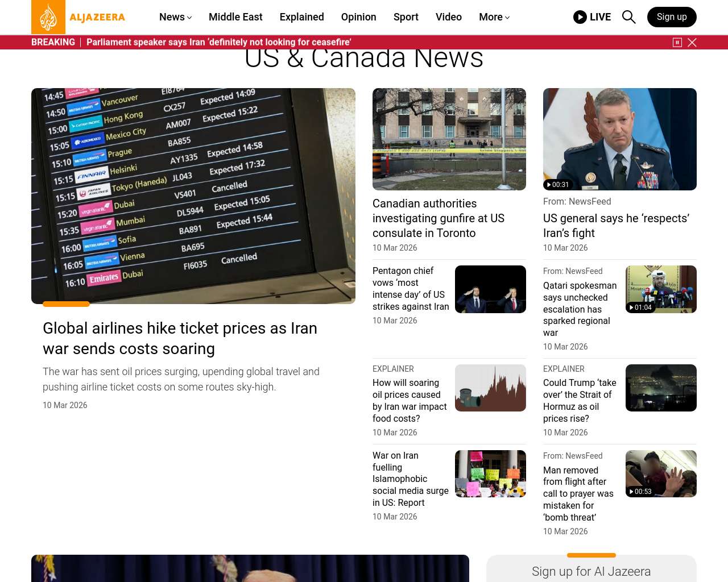Viewport: 728px width, 582px height.
Task: Read Strait of Hormuz explainer
Action: (x=580, y=401)
